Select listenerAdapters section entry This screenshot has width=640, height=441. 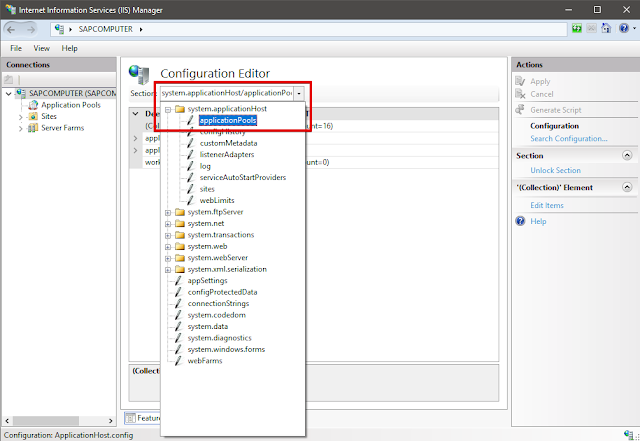[x=227, y=155]
